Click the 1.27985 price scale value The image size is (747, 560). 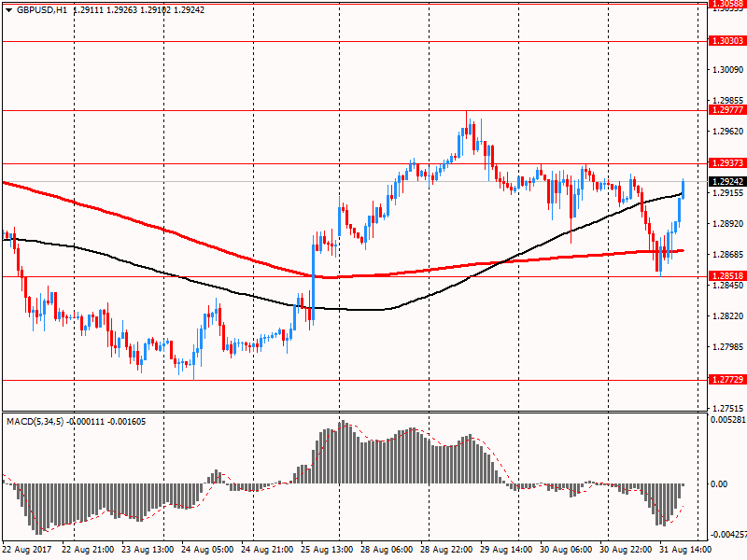[x=728, y=347]
